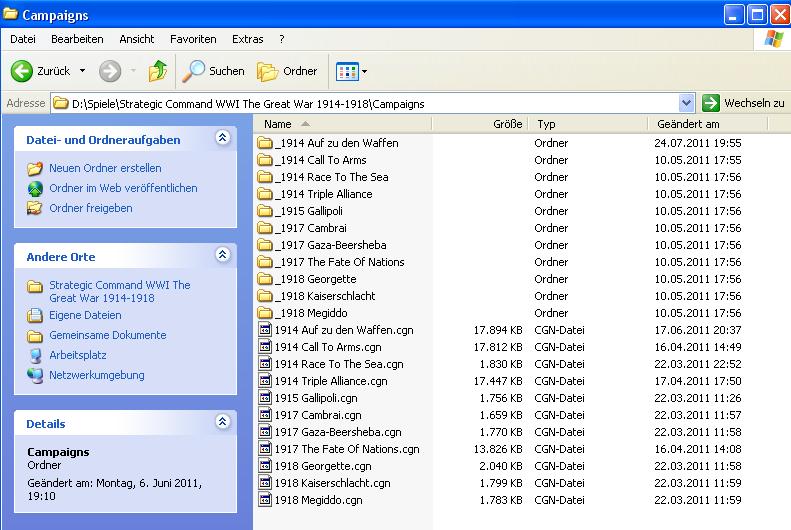This screenshot has height=530, width=791.
Task: Sort by the Typ column header
Action: click(588, 124)
